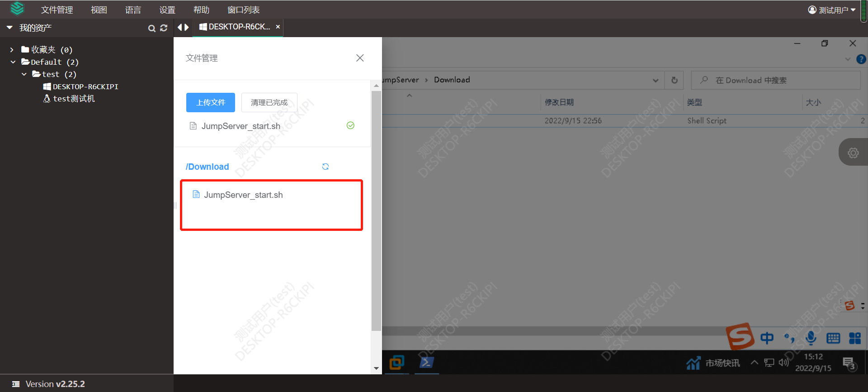868x392 pixels.
Task: Collapse the test (2) folder
Action: point(24,74)
